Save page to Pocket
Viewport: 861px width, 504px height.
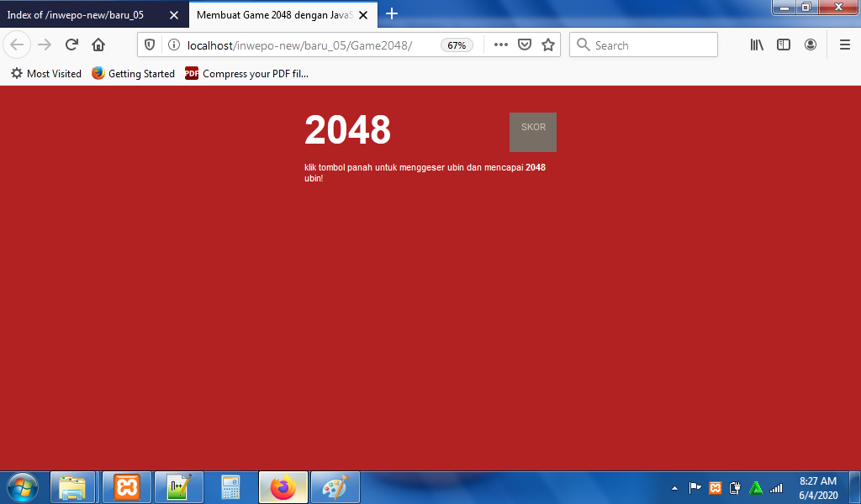[x=525, y=45]
